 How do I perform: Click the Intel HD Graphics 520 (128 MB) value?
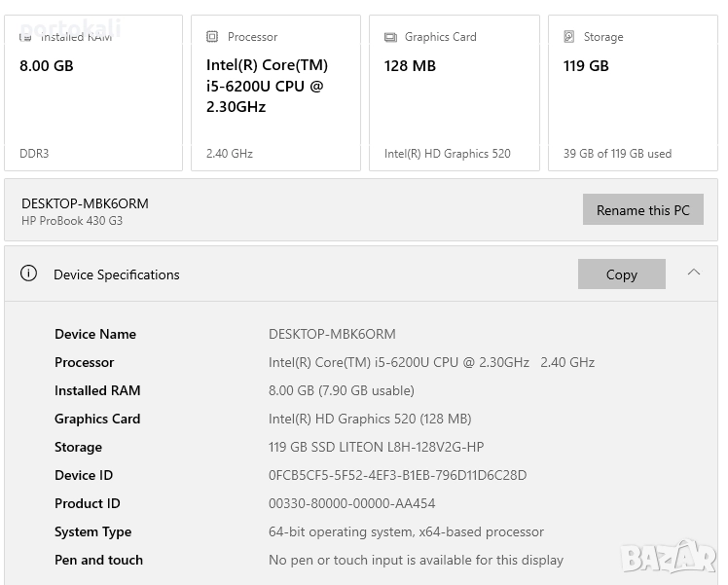coord(370,419)
